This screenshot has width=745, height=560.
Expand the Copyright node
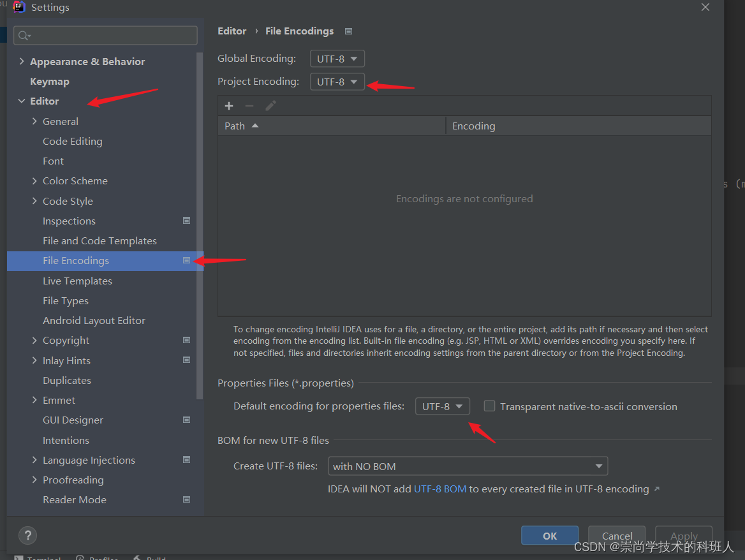[x=34, y=340]
